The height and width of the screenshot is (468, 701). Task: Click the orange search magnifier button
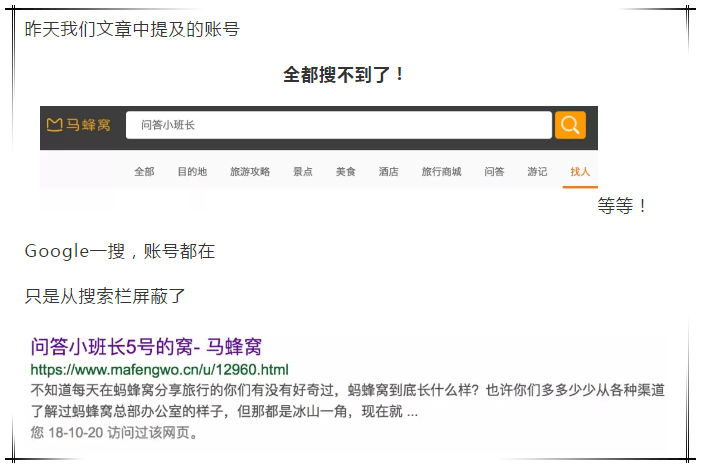click(570, 125)
